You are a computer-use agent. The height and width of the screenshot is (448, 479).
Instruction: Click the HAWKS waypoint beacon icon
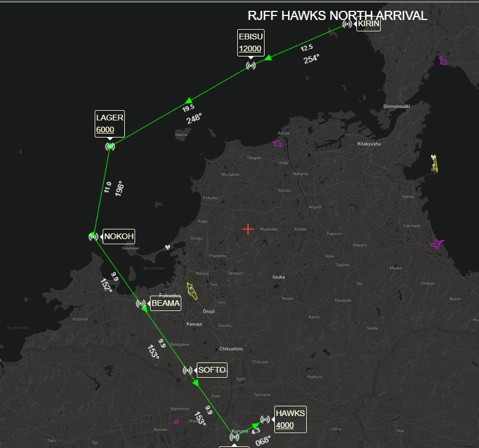(x=265, y=419)
